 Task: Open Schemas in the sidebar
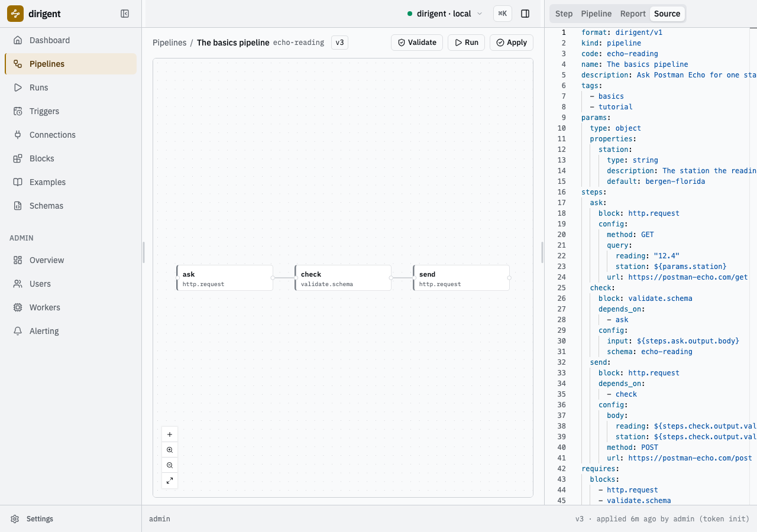[70, 206]
